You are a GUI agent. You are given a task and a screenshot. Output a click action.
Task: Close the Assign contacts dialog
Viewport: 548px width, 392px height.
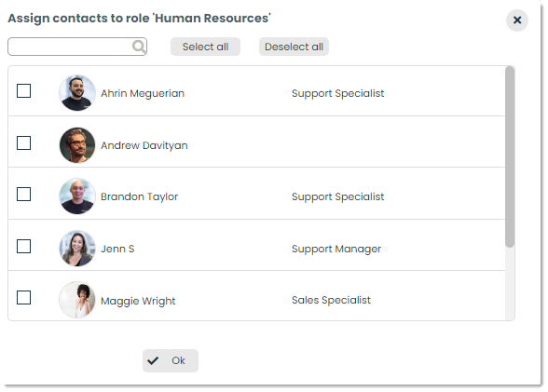tap(517, 20)
